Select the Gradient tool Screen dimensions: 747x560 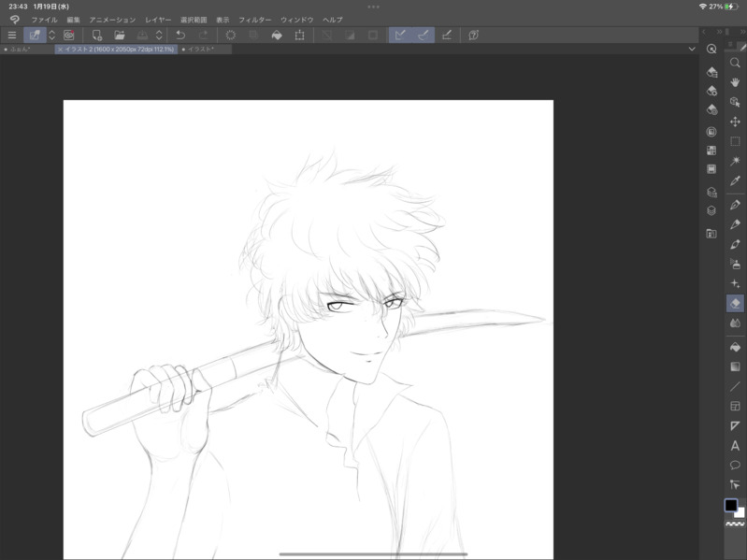click(x=735, y=366)
